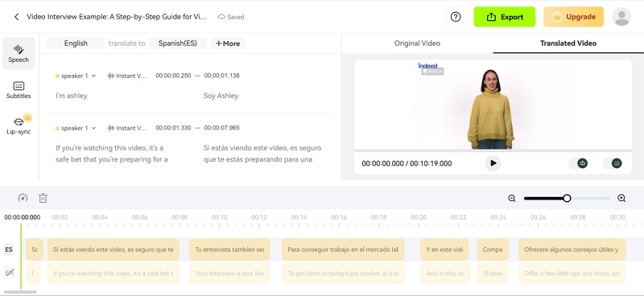Select the first short ES timeline clip
This screenshot has width=644, height=296.
35,249
